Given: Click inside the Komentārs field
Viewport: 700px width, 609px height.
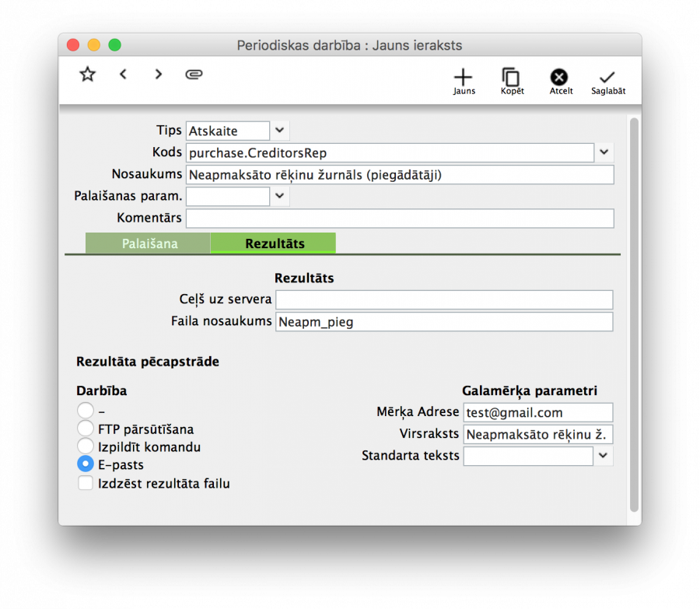Looking at the screenshot, I should [x=400, y=219].
